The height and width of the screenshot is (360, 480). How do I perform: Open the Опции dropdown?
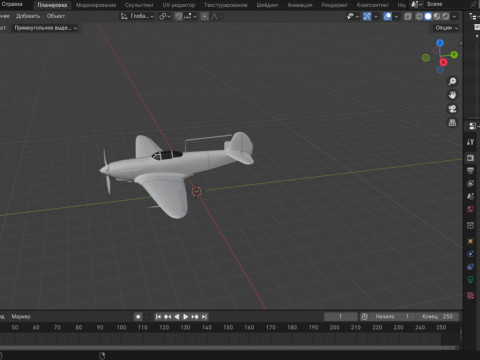point(447,28)
